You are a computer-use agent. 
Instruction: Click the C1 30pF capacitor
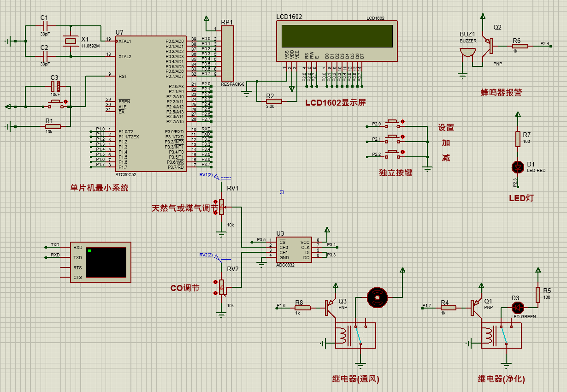coord(45,26)
